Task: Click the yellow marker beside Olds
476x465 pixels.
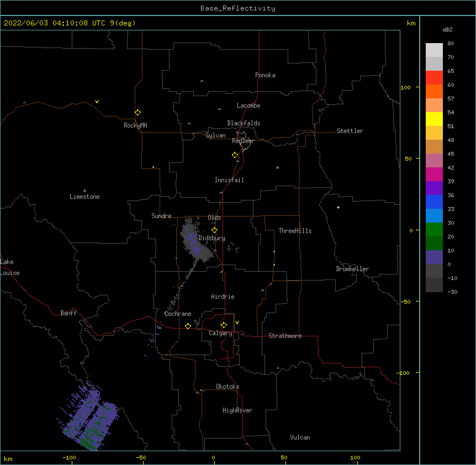Action: click(x=214, y=230)
